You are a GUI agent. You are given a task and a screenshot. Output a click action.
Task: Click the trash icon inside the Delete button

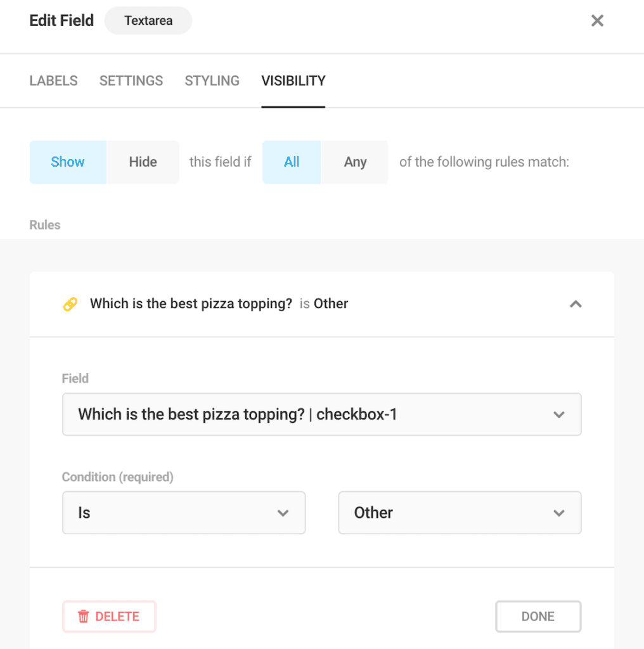coord(85,616)
